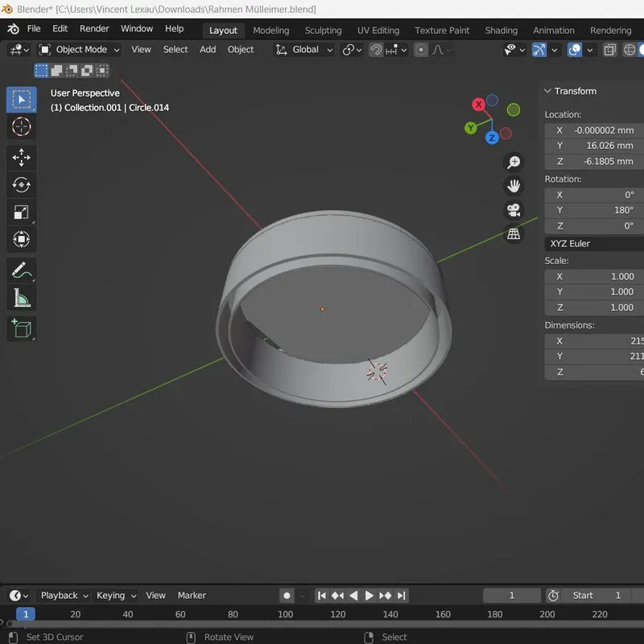
Task: Switch to the Sculpting workspace tab
Action: coord(323,31)
